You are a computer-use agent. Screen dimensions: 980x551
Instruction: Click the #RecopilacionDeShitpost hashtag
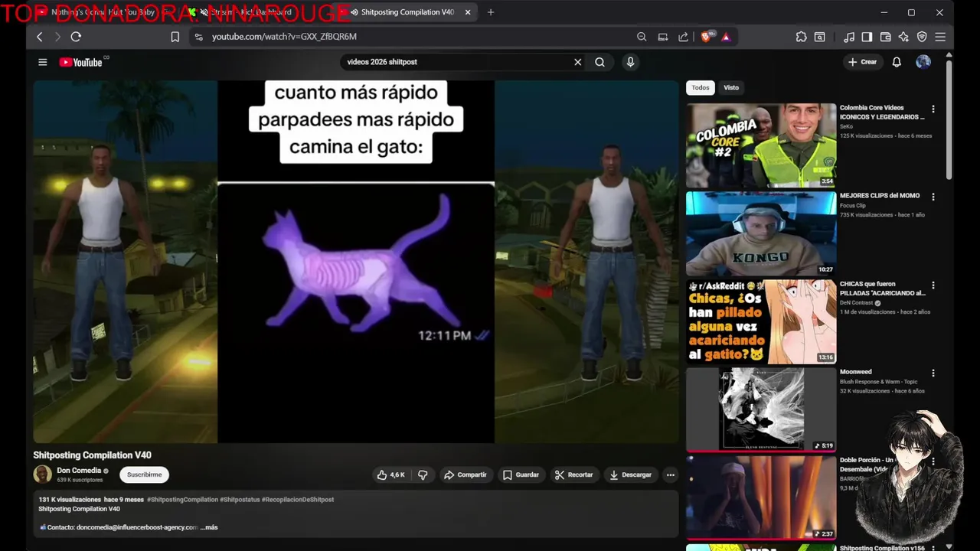tap(298, 500)
